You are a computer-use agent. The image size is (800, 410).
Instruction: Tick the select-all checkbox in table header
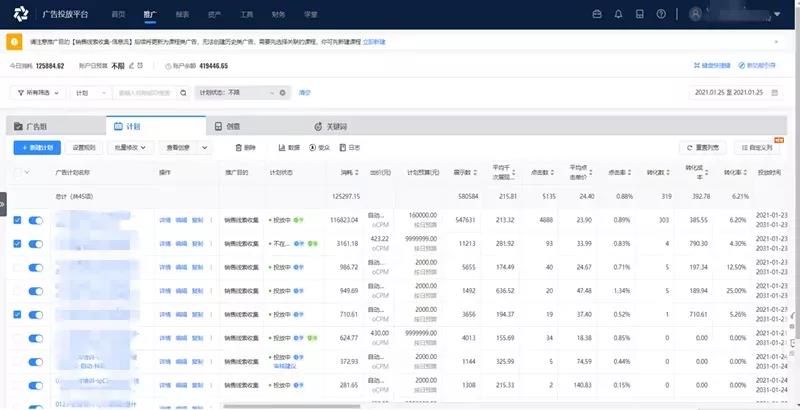coord(16,172)
